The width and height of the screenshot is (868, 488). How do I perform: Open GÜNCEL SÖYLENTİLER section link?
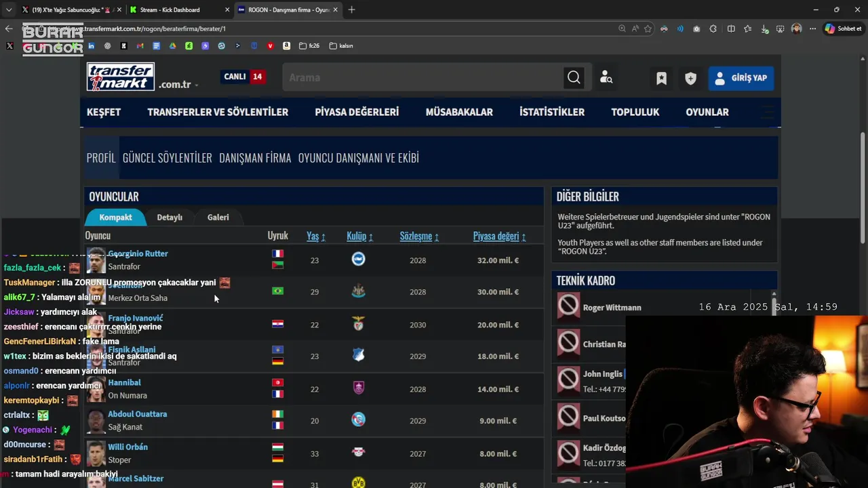[167, 157]
